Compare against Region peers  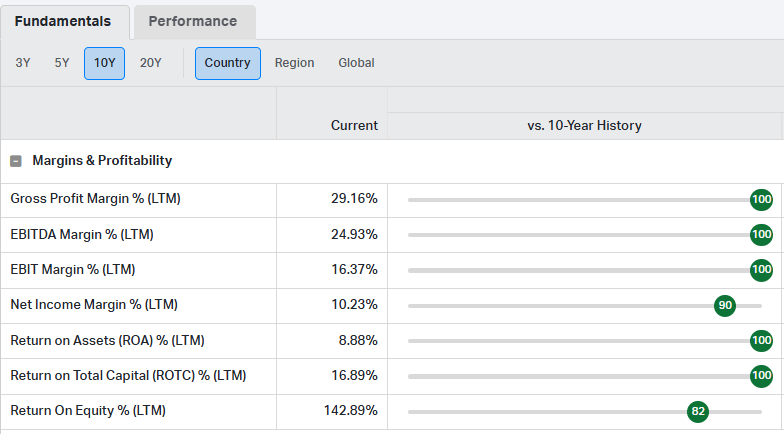(294, 63)
